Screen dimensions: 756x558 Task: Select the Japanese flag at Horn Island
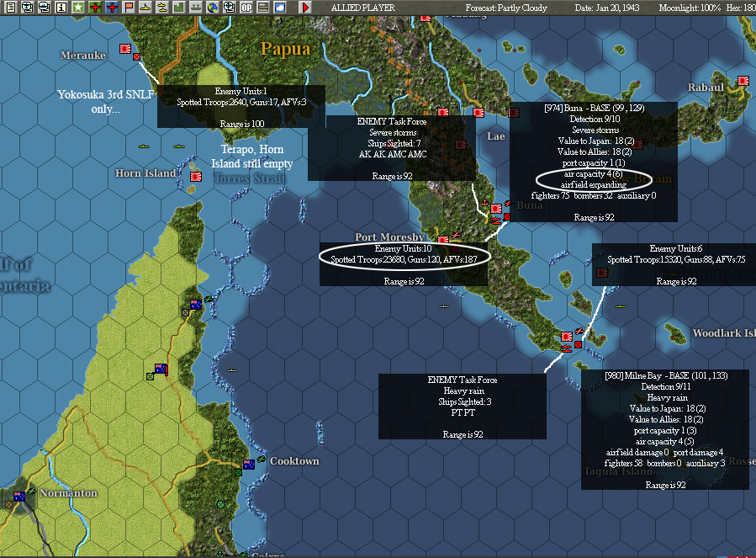[x=196, y=177]
